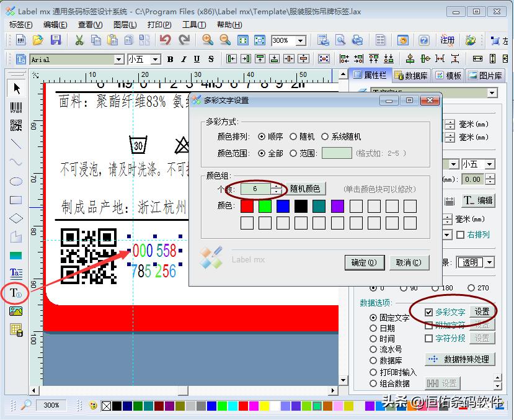514x420 pixels.
Task: Click undo in the top toolbar
Action: (x=164, y=40)
